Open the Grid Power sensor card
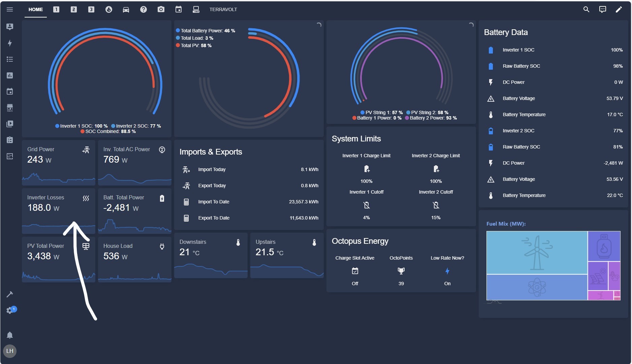Image resolution: width=632 pixels, height=364 pixels. (59, 163)
